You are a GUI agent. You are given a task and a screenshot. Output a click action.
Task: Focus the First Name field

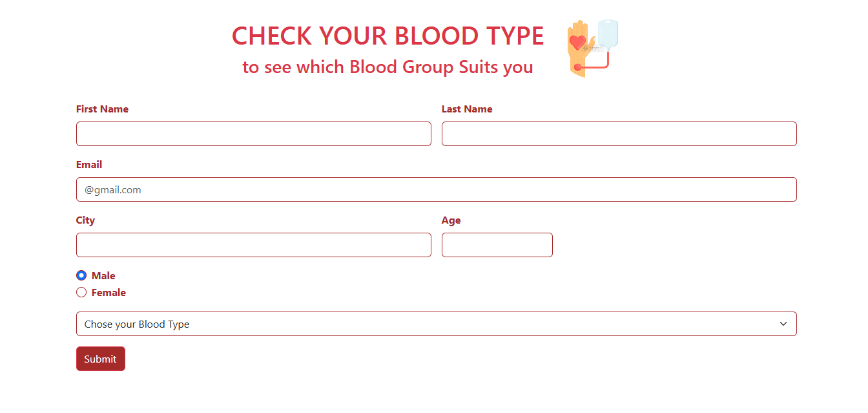pos(254,134)
